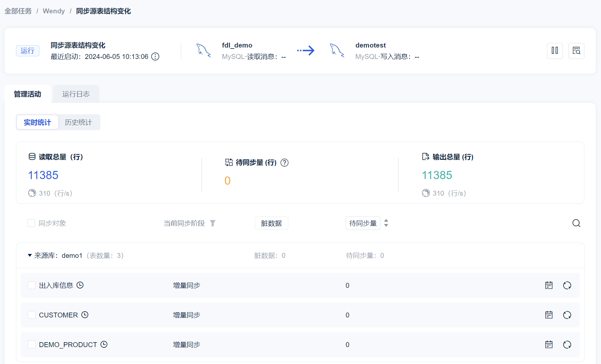Select 历史统计 view

79,122
